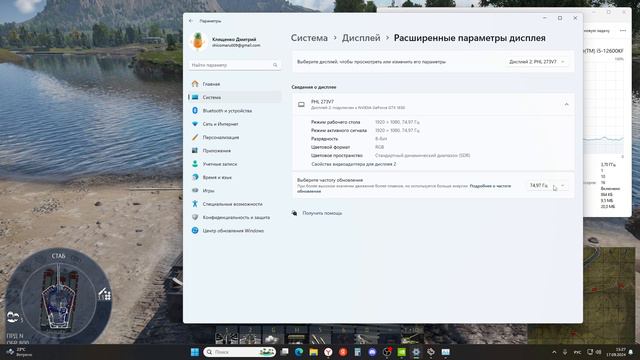Show hidden system tray icons chevron
640x360 pixels.
(x=554, y=352)
